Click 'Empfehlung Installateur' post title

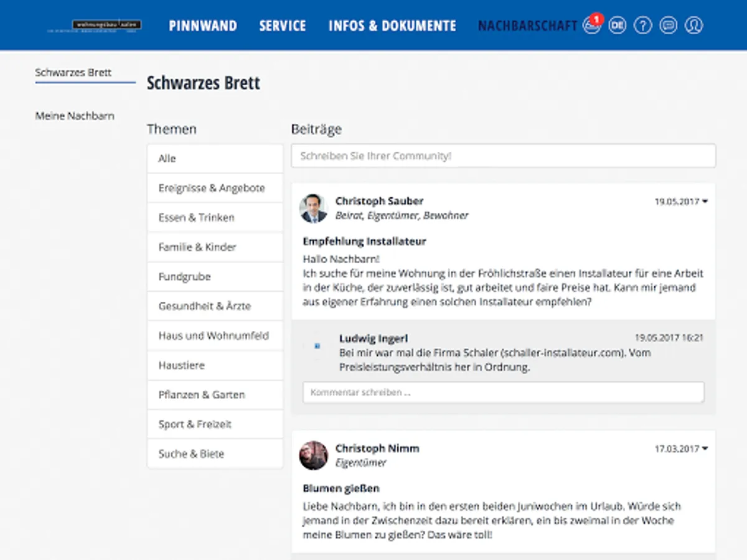coord(365,241)
